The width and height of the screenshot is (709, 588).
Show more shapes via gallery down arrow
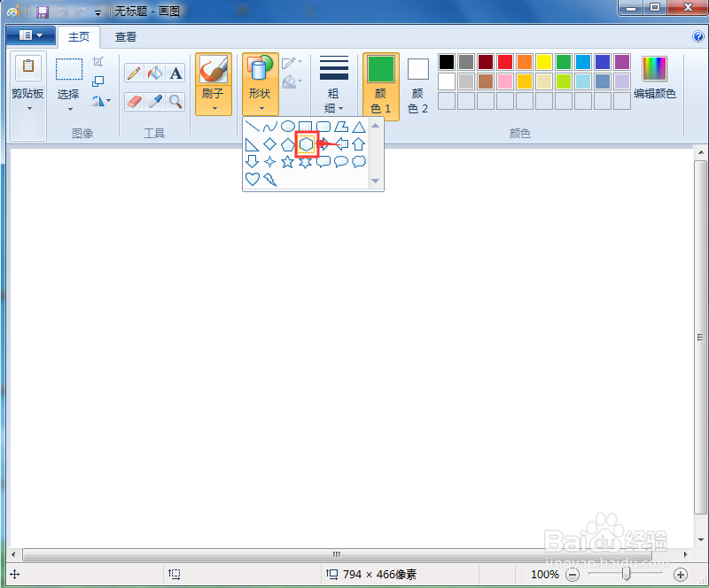pos(375,181)
